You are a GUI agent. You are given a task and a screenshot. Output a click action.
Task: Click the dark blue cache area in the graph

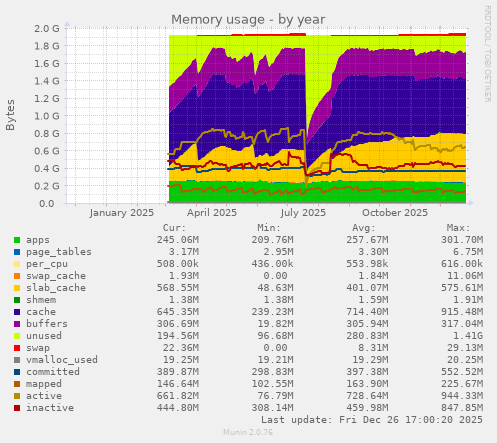[400, 107]
